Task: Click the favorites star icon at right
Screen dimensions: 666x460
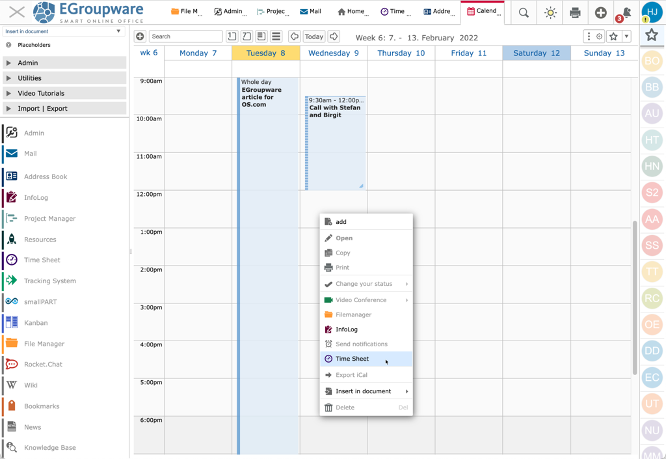Action: point(652,35)
